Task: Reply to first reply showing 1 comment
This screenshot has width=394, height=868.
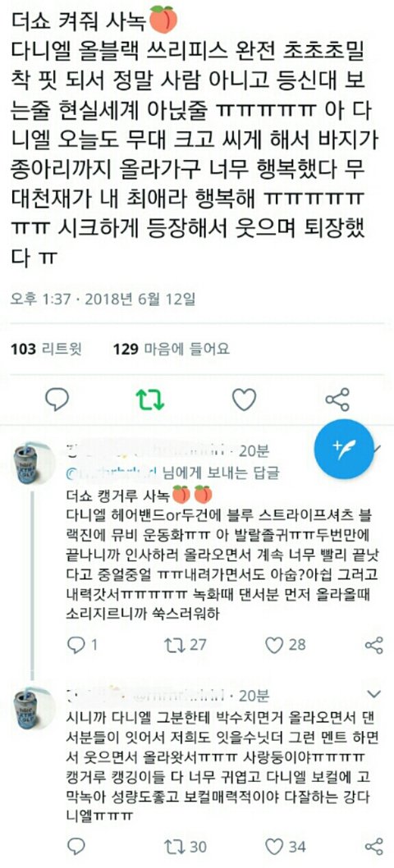Action: pos(82,645)
